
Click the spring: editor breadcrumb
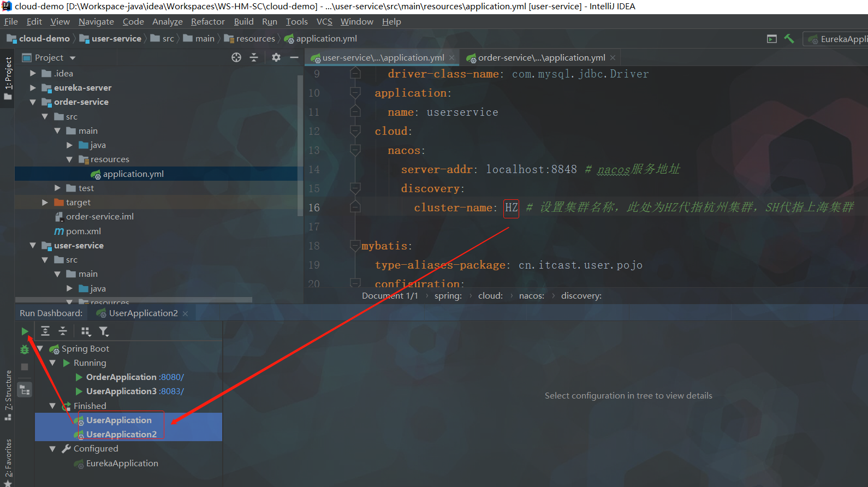pyautogui.click(x=448, y=296)
